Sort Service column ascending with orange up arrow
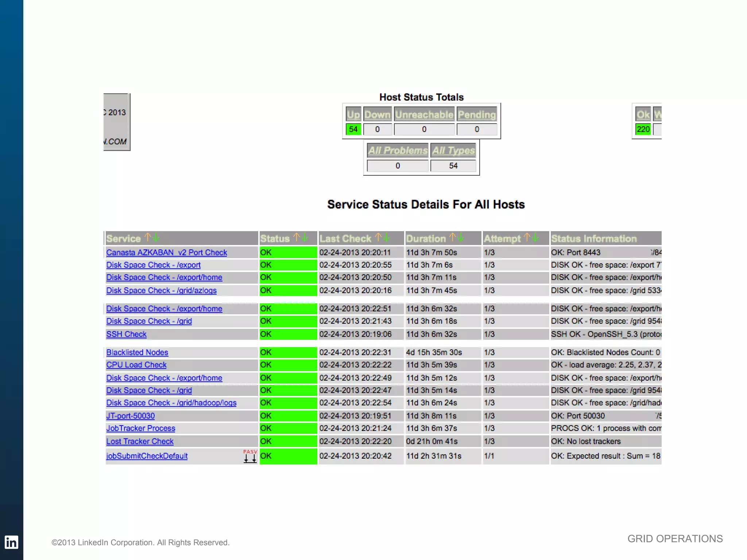 point(147,238)
